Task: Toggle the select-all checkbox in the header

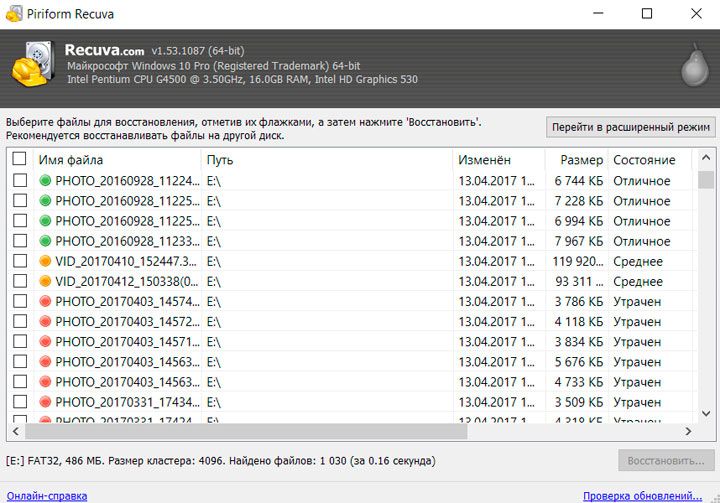Action: [x=19, y=158]
